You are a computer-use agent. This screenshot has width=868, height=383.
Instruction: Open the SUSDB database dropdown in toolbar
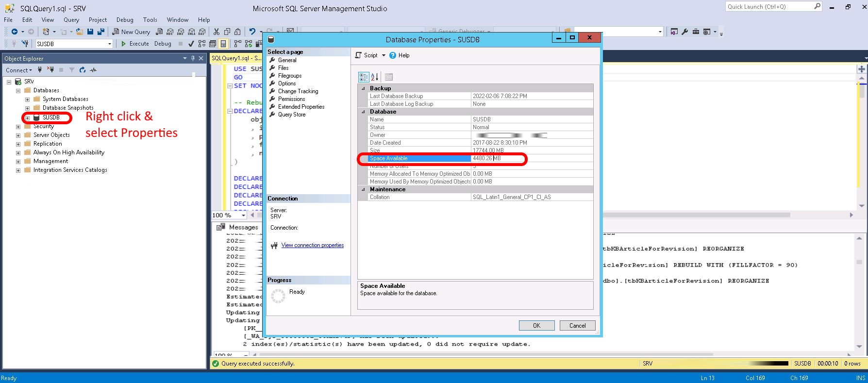[109, 44]
